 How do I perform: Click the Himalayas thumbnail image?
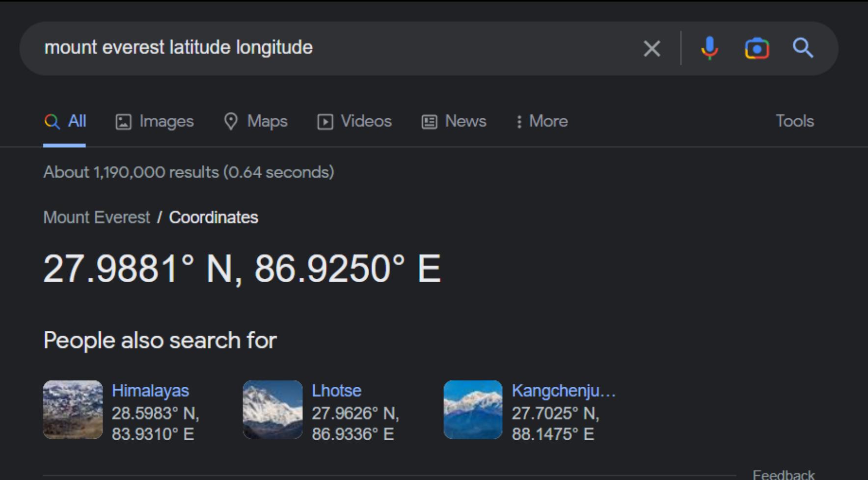tap(73, 410)
